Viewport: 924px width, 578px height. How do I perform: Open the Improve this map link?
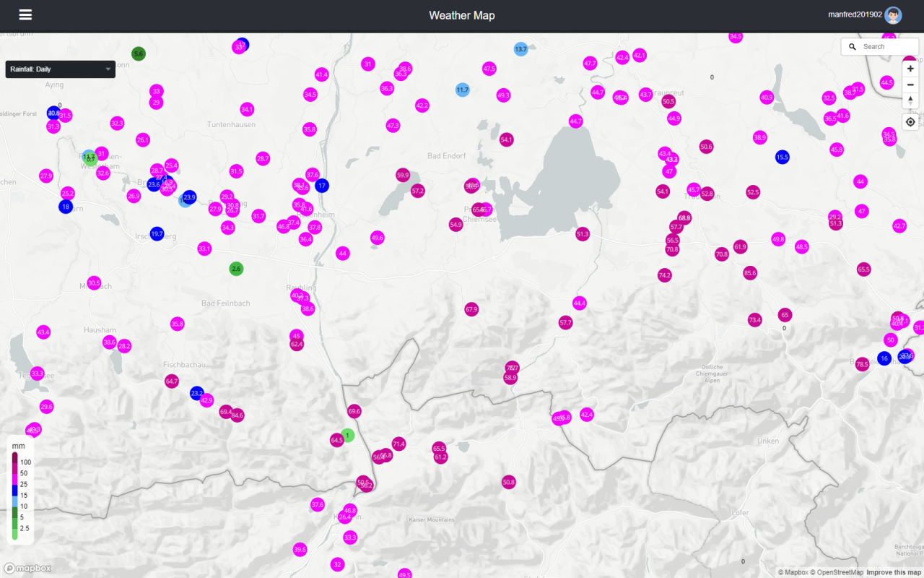[894, 572]
